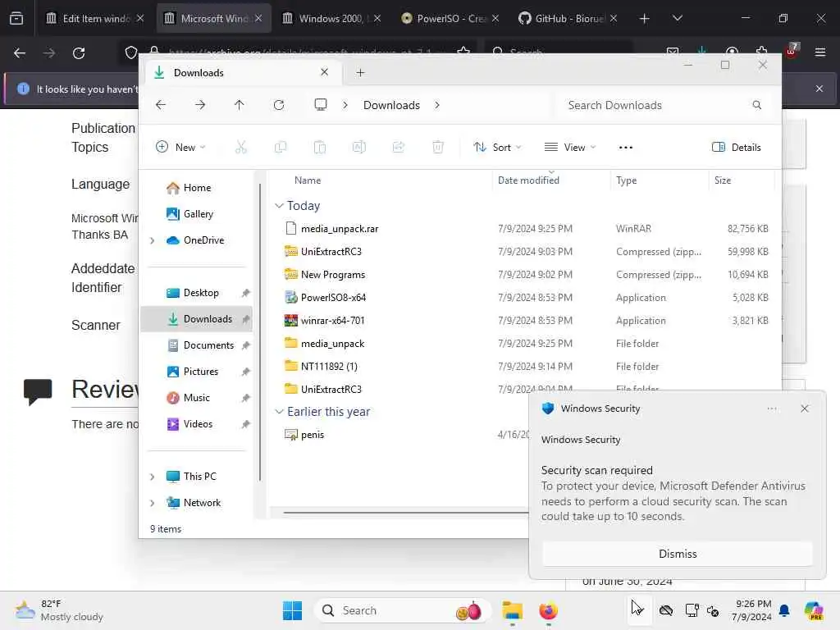Go forward in File Explorer
840x630 pixels.
coord(200,105)
